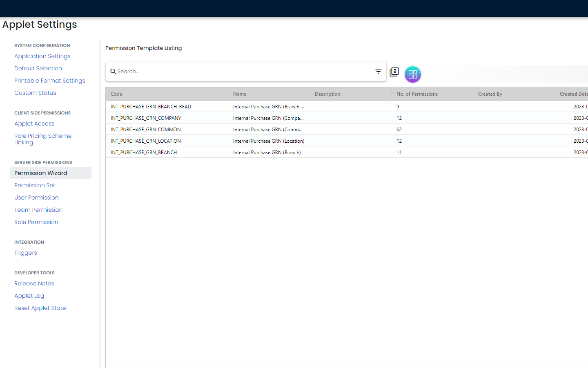Go to Permission Set page
Screen dimensions: 588x368
coord(35,185)
